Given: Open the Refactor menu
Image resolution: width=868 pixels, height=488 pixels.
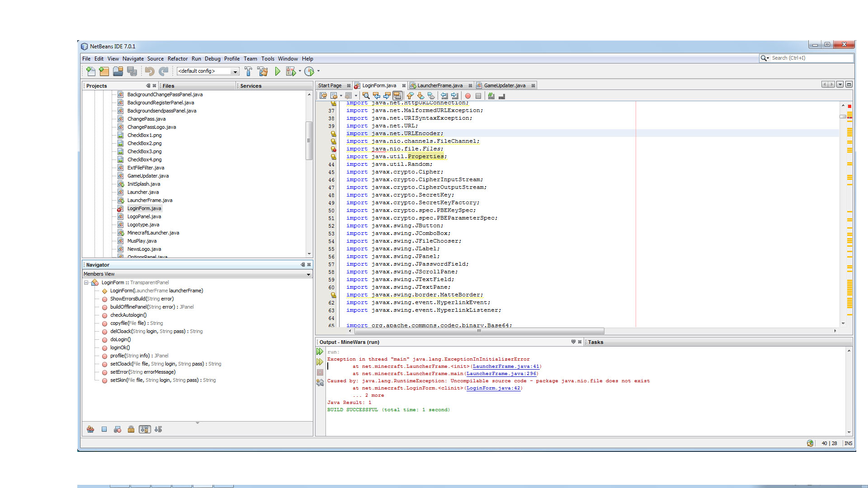Looking at the screenshot, I should (x=178, y=59).
